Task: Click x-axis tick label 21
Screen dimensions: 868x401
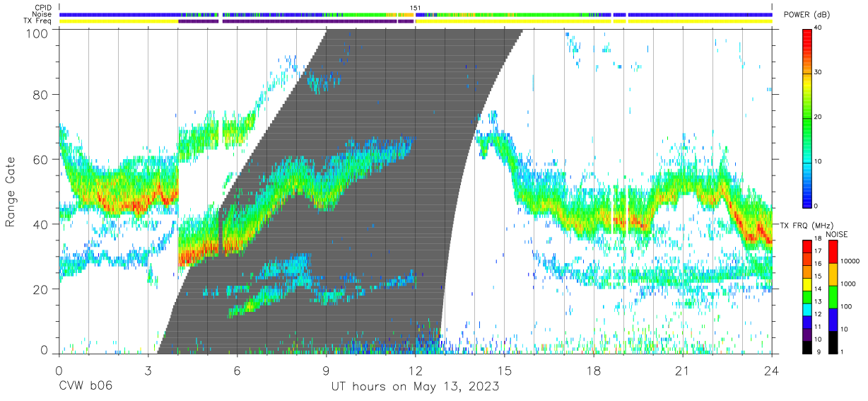Action: [683, 371]
